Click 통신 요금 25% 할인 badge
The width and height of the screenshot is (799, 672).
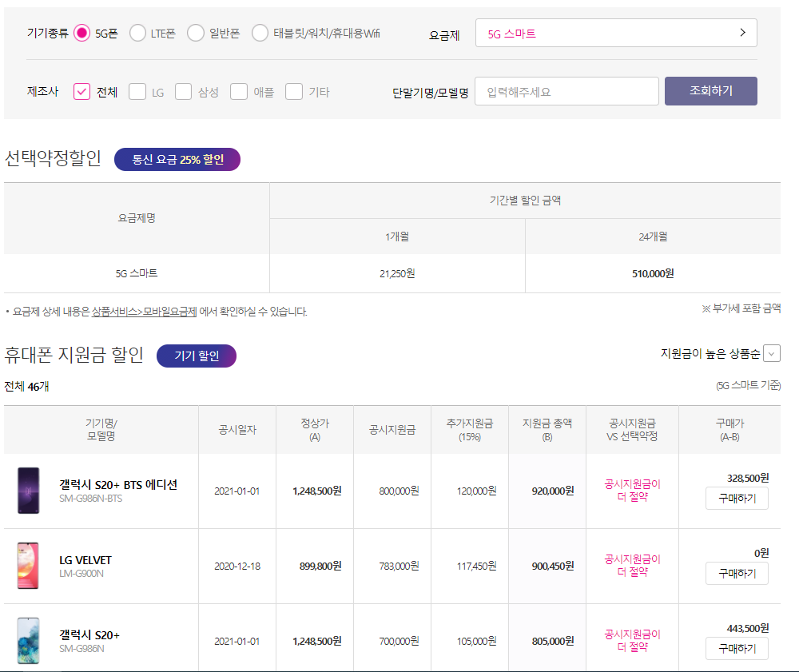click(177, 160)
